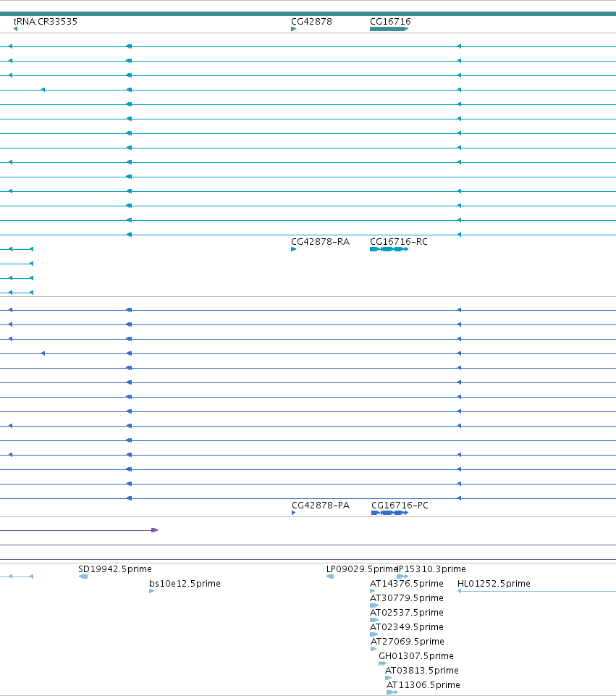This screenshot has height=696, width=616.
Task: Click the AT02537.5prime EST glyph
Action: point(374,620)
